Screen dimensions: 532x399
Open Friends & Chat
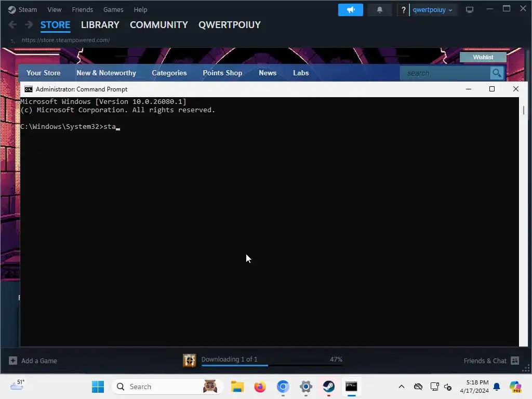click(491, 361)
